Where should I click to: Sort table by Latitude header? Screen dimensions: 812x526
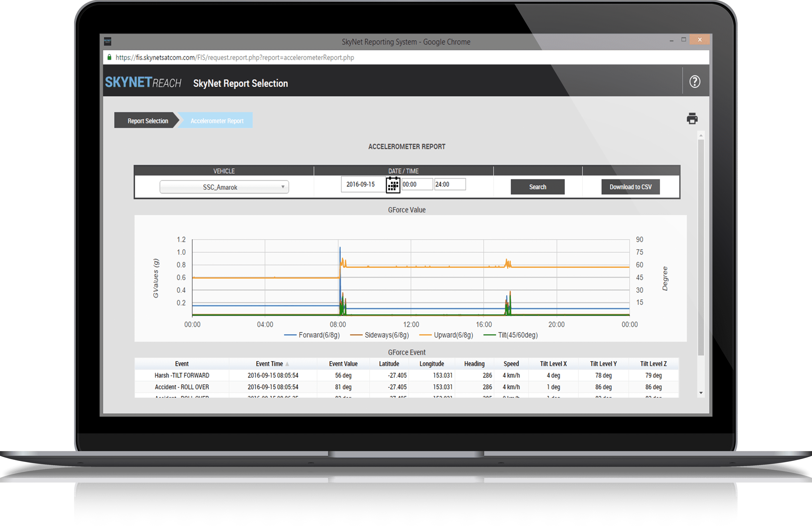tap(389, 364)
